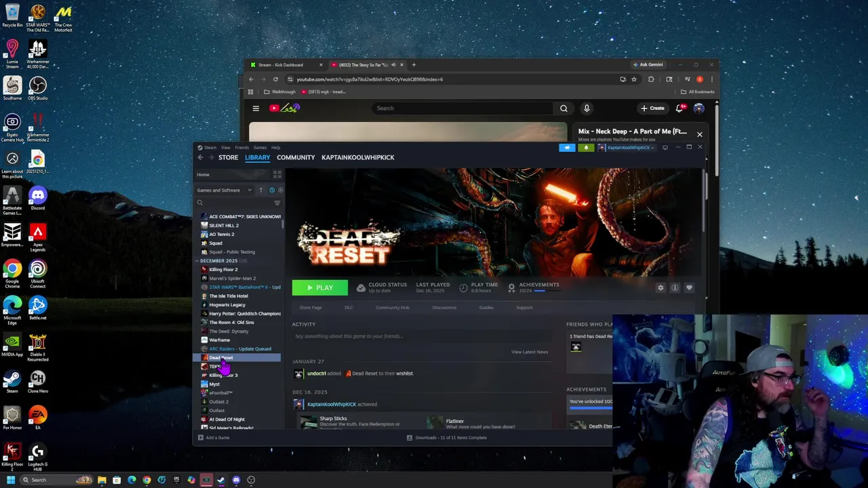This screenshot has width=868, height=488.
Task: Open Discord from the Windows taskbar
Action: pos(236,480)
